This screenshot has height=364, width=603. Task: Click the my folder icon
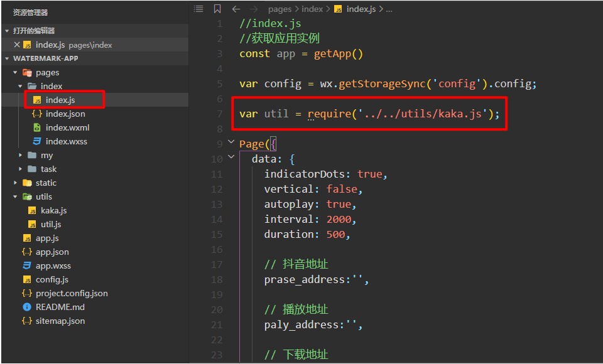[32, 155]
